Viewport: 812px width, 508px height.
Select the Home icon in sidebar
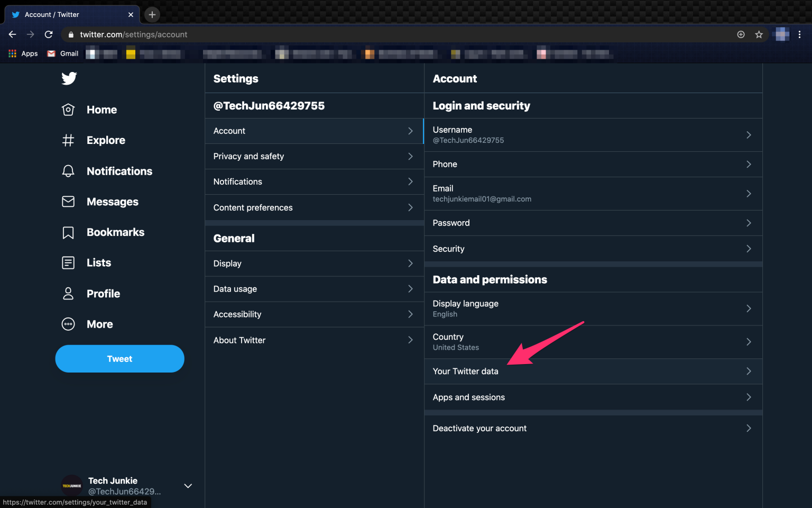click(x=68, y=110)
